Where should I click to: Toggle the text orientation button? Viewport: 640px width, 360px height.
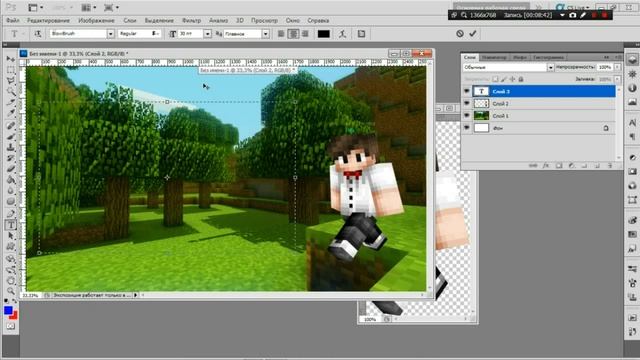[x=38, y=34]
